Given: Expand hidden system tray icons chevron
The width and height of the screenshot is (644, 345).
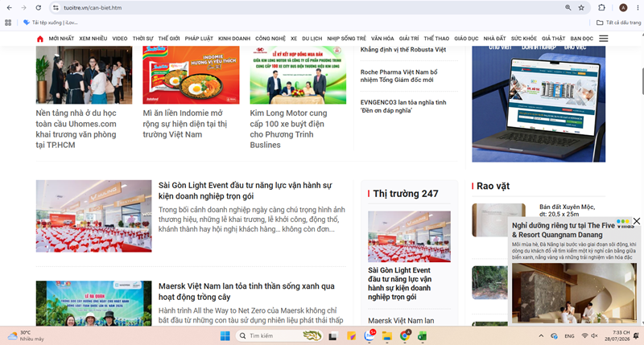Looking at the screenshot, I should 541,335.
